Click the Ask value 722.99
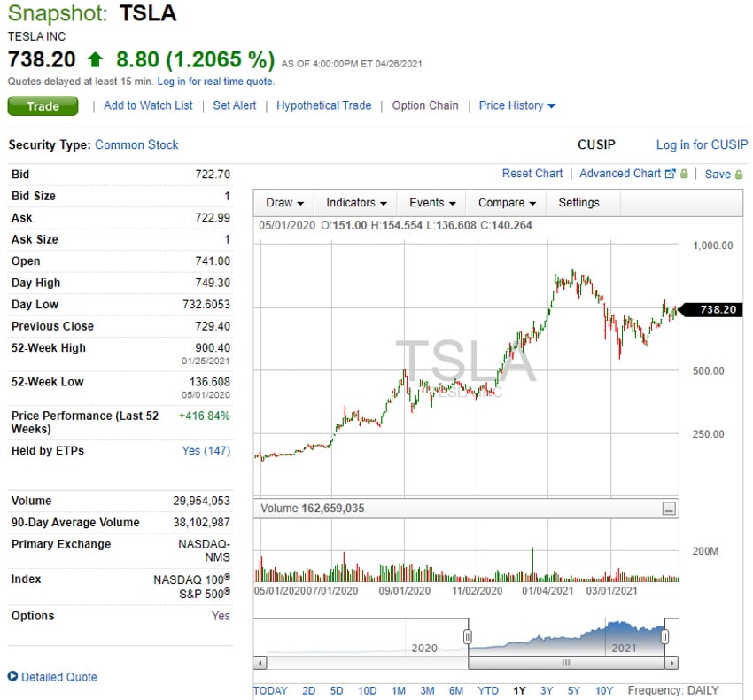This screenshot has width=753, height=700. [x=213, y=218]
